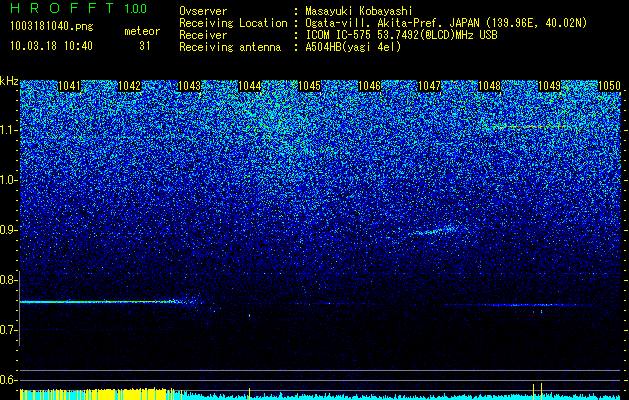Click the date stamp 10.03.18 10:40

(51, 46)
